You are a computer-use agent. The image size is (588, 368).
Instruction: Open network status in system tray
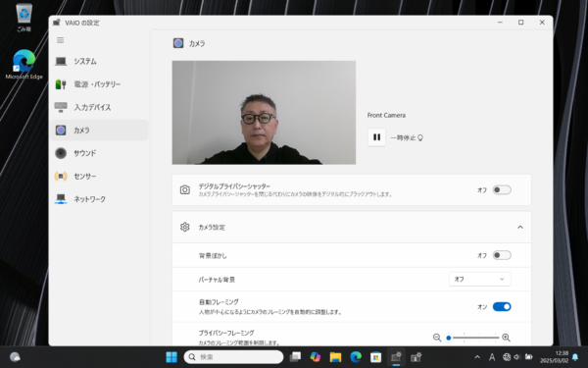pos(507,357)
